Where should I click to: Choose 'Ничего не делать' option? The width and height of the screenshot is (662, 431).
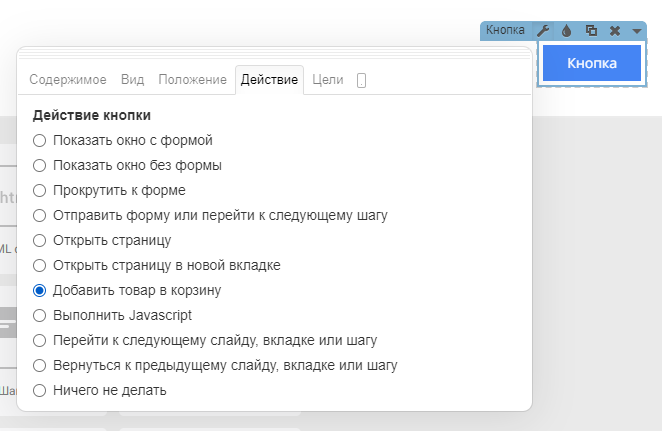tap(39, 390)
